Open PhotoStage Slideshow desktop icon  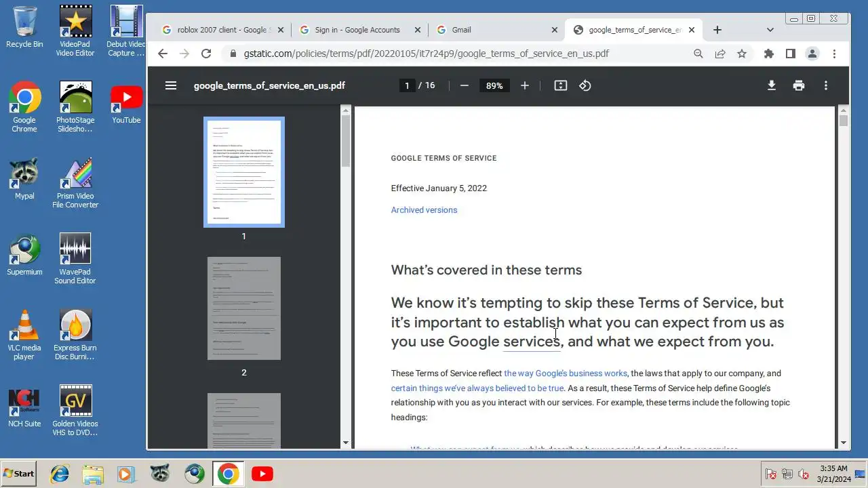pyautogui.click(x=75, y=107)
